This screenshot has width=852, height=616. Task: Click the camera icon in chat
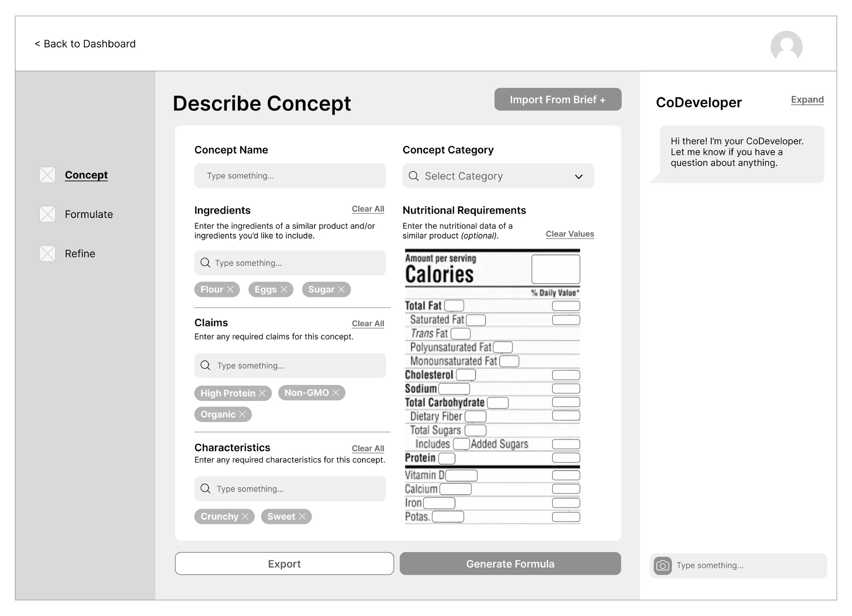(x=663, y=566)
